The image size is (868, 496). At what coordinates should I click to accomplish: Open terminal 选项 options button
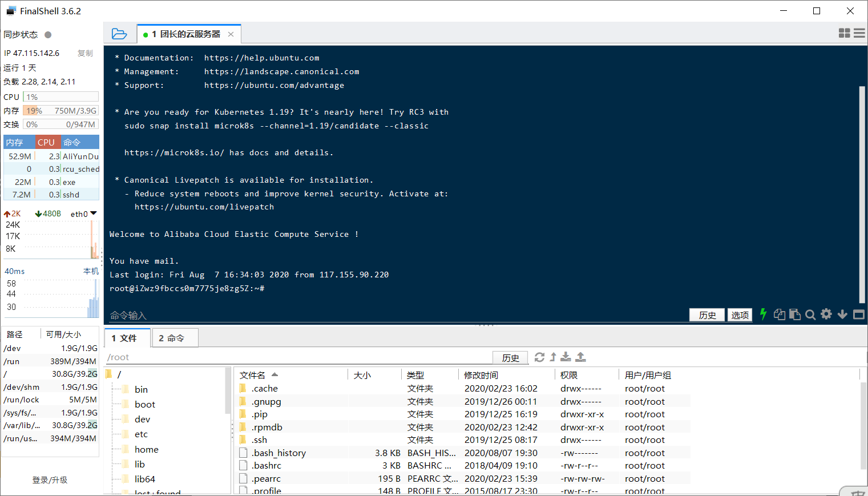pos(740,315)
